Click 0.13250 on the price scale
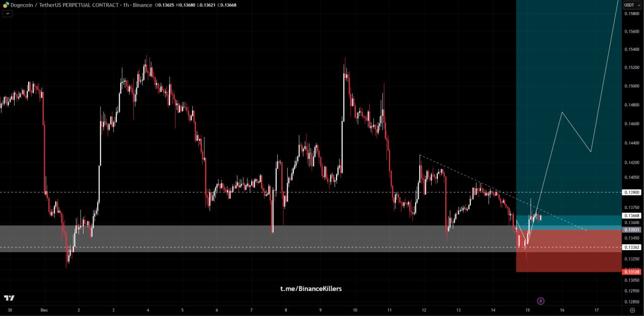The width and height of the screenshot is (644, 316). pyautogui.click(x=632, y=259)
